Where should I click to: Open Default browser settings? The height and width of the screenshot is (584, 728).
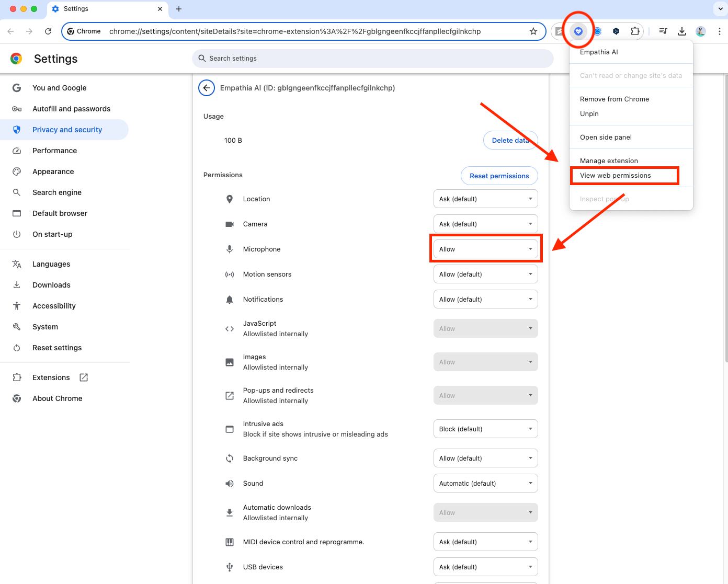[x=64, y=213]
